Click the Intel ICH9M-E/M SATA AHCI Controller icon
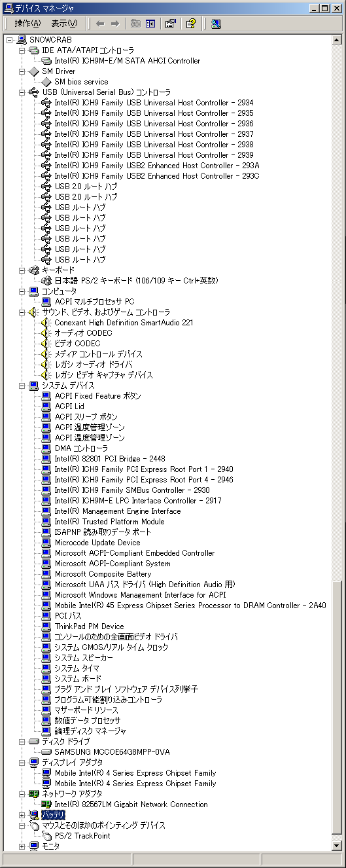Image resolution: width=346 pixels, height=868 pixels. coord(46,61)
